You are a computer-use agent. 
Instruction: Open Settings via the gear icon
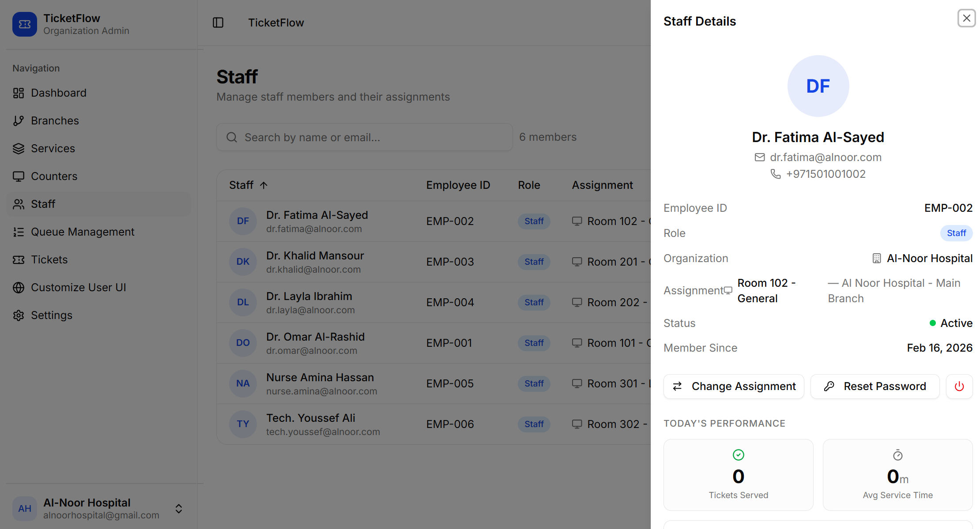point(18,315)
